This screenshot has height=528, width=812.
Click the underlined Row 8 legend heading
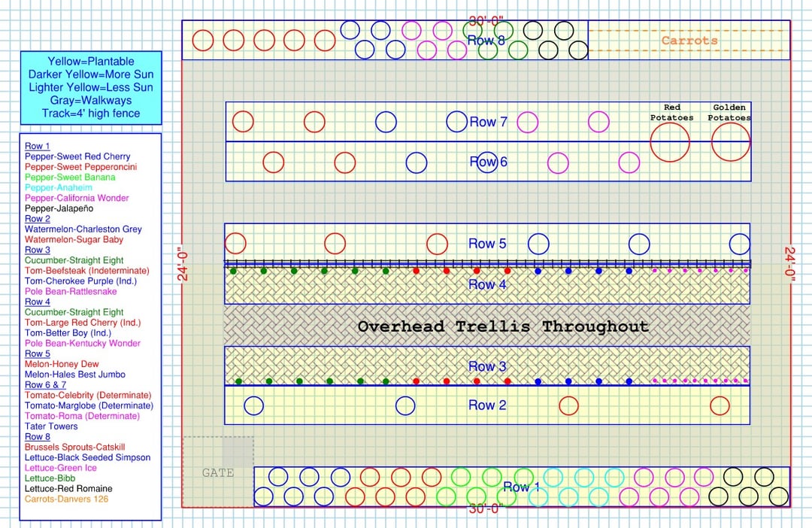pos(37,436)
